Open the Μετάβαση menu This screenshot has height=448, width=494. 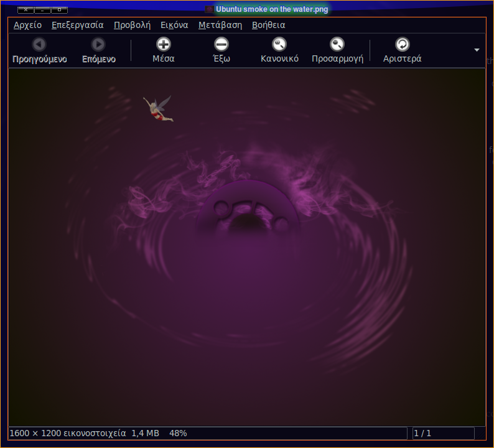pos(220,26)
